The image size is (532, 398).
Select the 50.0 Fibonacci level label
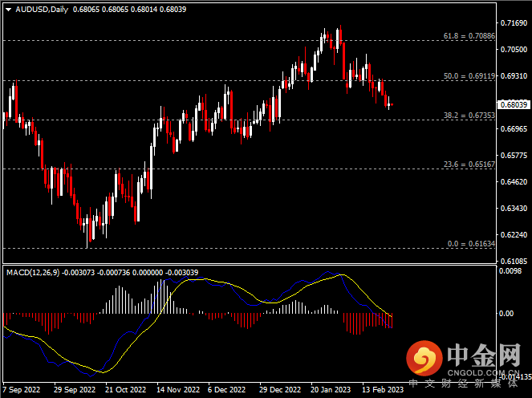[469, 76]
